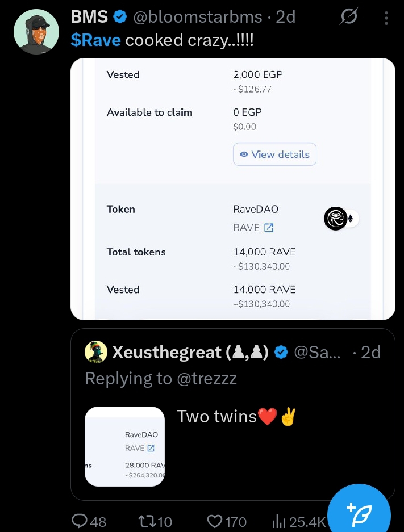Open Xeusthegreat display name in quote

[x=166, y=353]
